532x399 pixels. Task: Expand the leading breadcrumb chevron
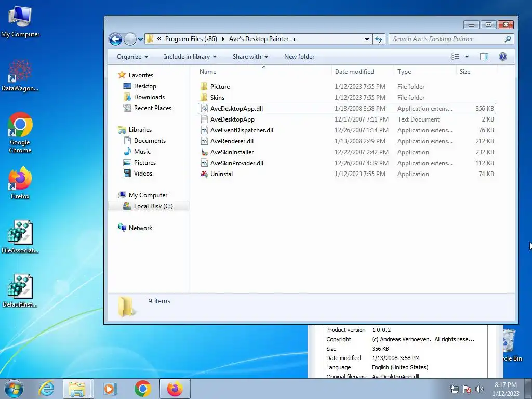(159, 39)
